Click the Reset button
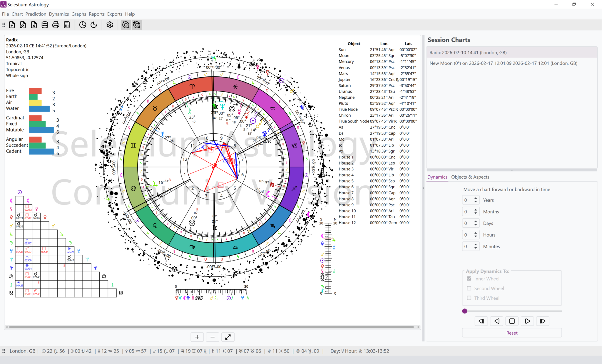 511,333
